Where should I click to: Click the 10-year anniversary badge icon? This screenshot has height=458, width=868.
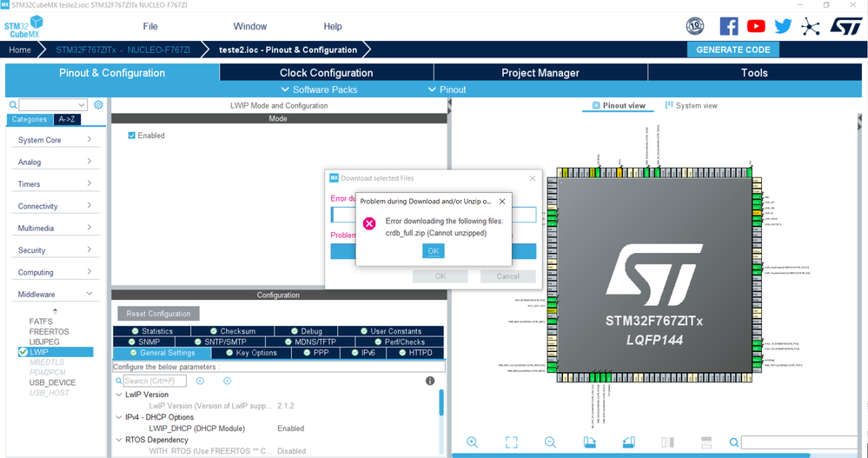coord(695,26)
